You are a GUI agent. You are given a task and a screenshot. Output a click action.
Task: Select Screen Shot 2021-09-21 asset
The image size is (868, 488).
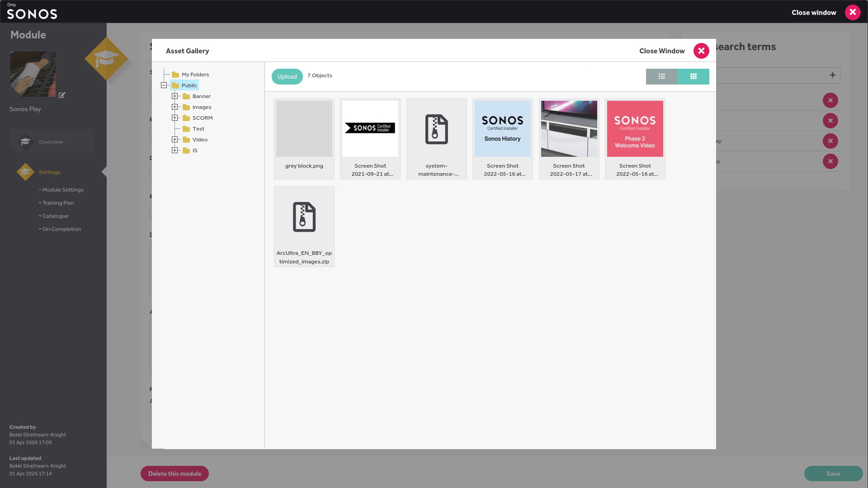click(370, 139)
